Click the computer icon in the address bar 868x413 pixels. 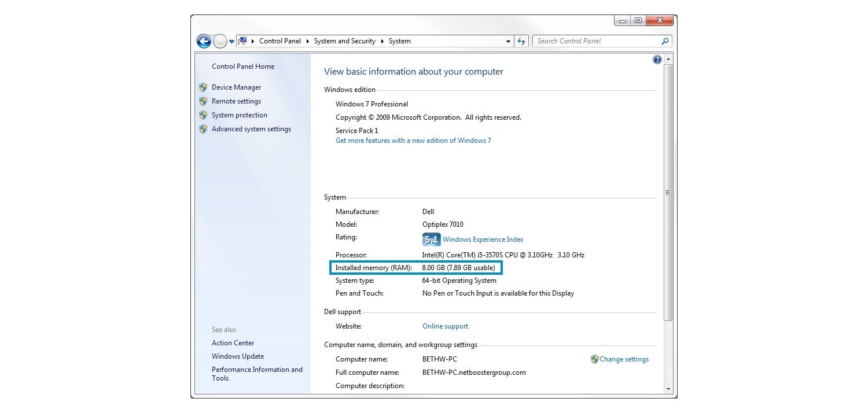click(243, 41)
